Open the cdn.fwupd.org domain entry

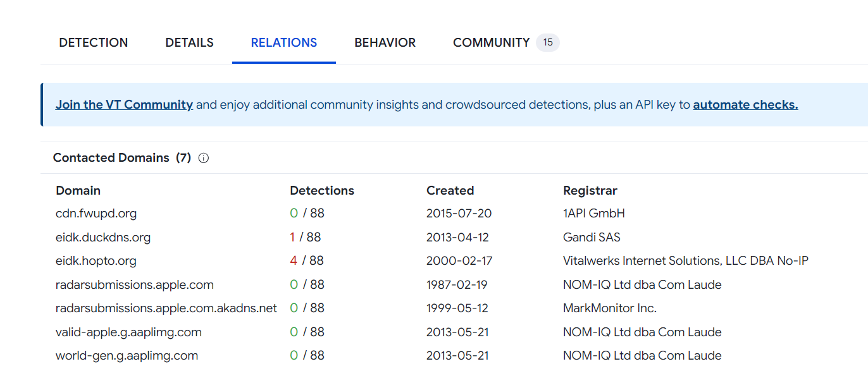click(96, 214)
